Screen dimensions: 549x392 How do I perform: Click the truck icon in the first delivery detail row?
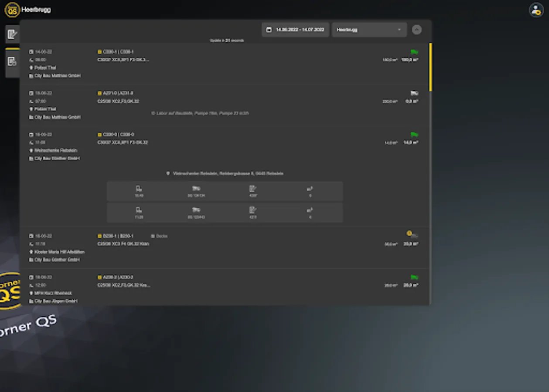tap(195, 189)
